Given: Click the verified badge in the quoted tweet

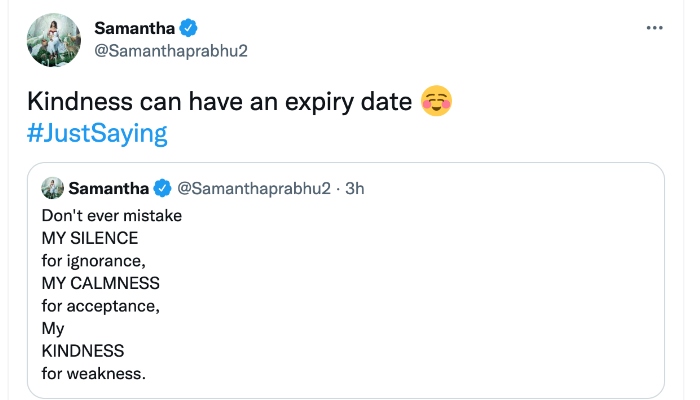Looking at the screenshot, I should (162, 188).
